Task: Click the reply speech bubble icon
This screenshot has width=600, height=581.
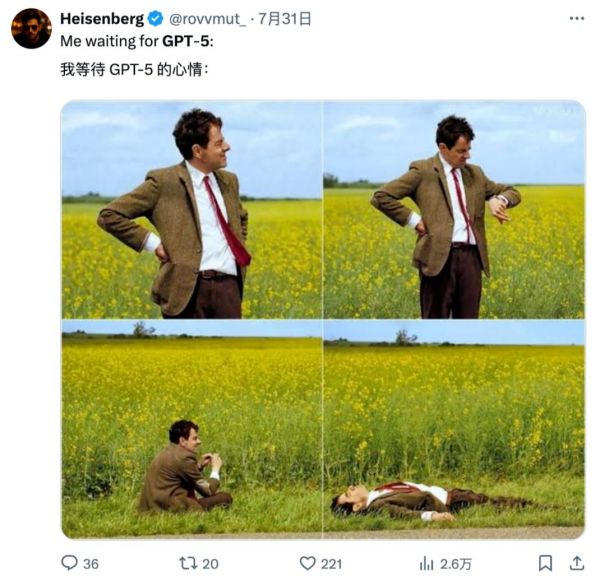Action: pyautogui.click(x=69, y=563)
